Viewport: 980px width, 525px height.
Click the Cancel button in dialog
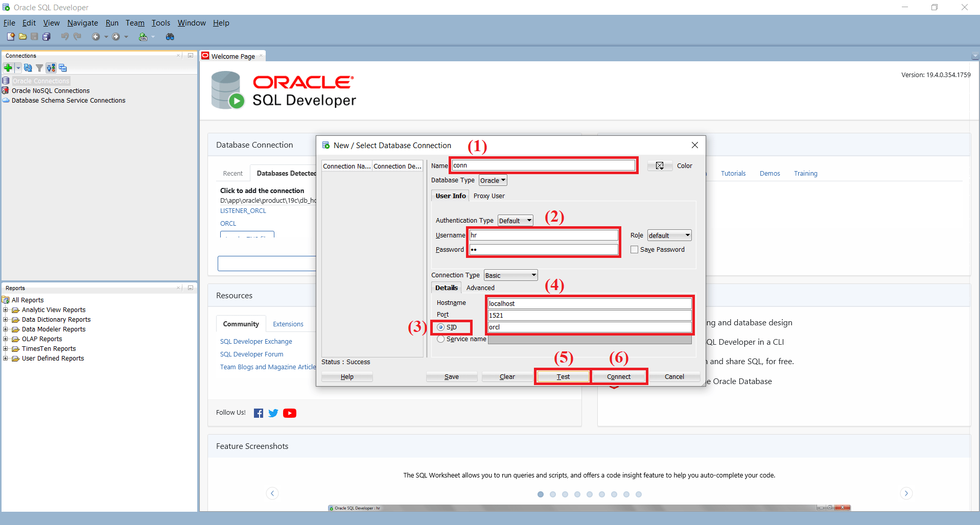click(674, 377)
